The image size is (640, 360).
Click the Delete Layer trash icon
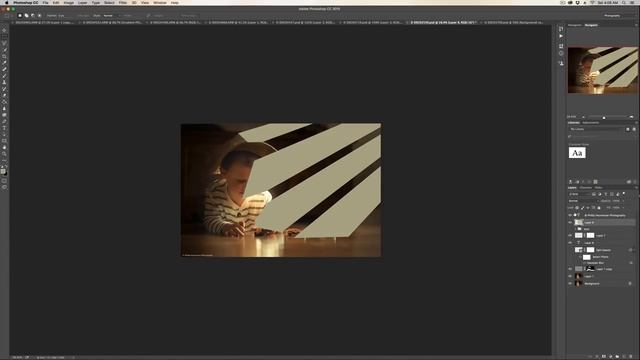tap(631, 356)
